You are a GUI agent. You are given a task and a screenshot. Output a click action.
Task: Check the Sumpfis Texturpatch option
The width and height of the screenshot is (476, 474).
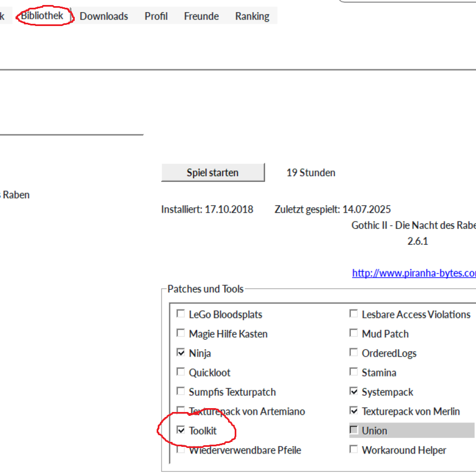pos(180,391)
